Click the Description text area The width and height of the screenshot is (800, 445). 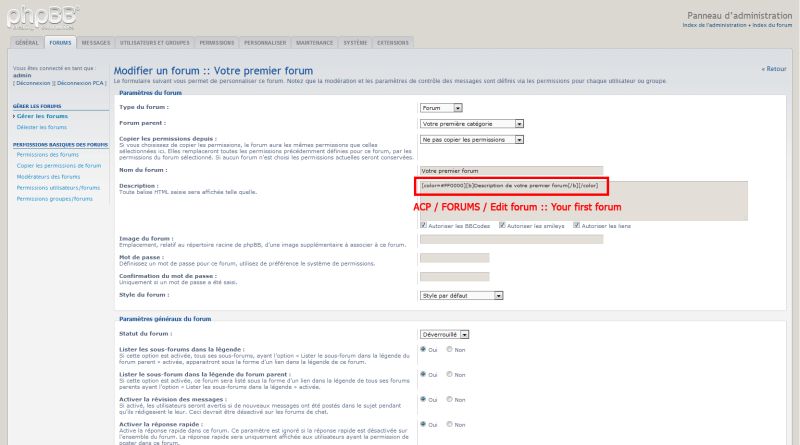click(584, 201)
